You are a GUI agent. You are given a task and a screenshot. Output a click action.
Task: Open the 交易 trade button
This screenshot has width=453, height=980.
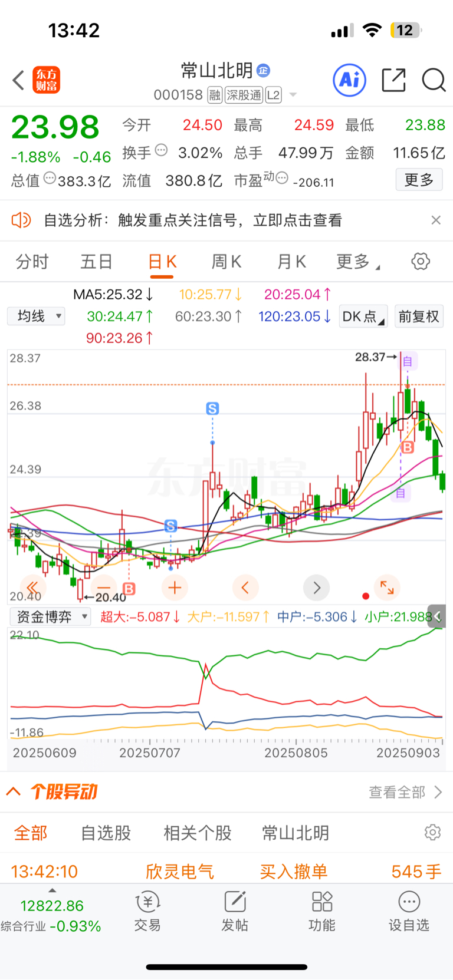click(x=147, y=911)
